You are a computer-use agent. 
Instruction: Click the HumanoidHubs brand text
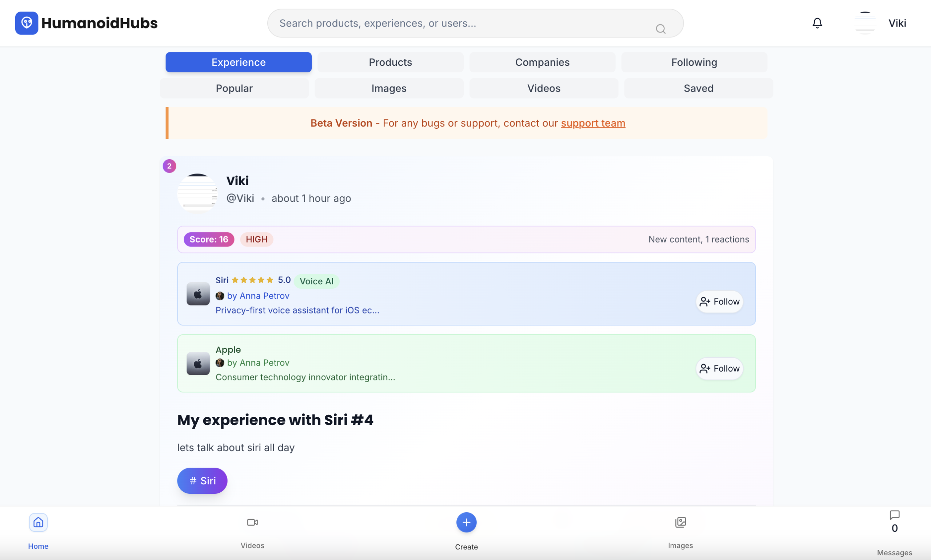(x=99, y=23)
